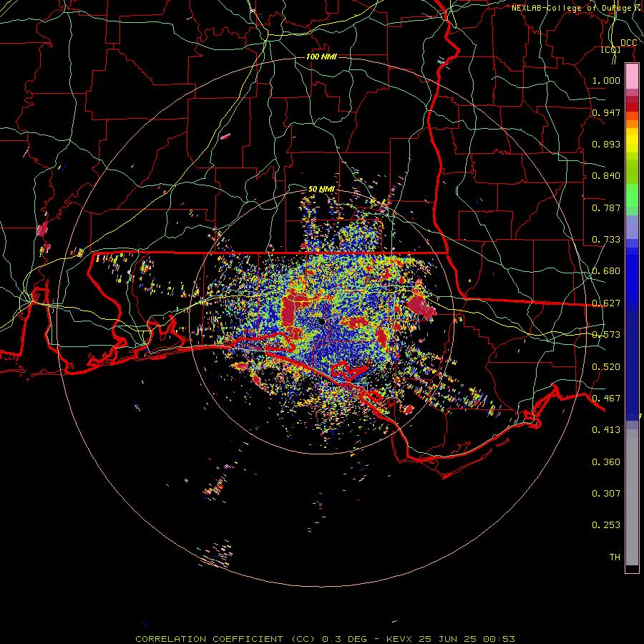The height and width of the screenshot is (644, 644).
Task: Pick the lavender band above 0.733
Action: (x=632, y=227)
